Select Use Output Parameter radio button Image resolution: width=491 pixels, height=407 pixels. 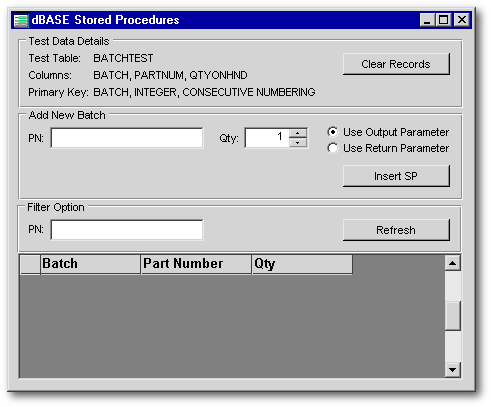332,132
